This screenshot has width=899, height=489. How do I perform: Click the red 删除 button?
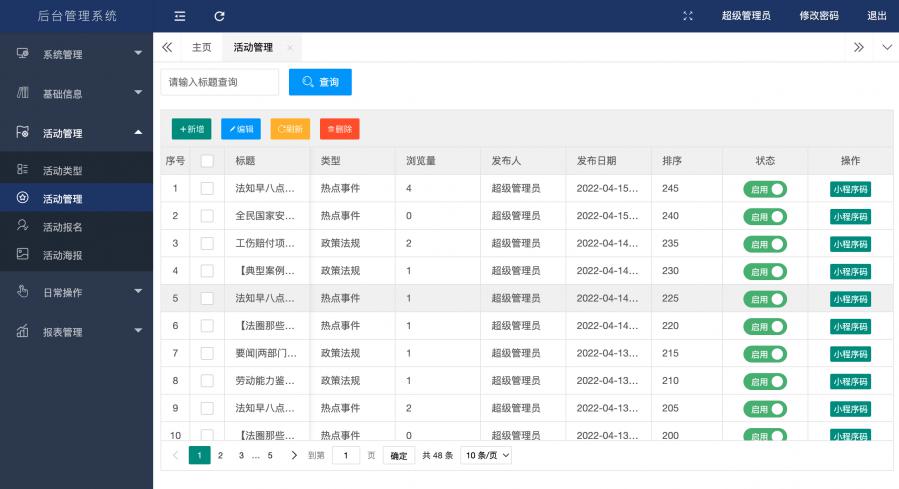click(x=339, y=129)
